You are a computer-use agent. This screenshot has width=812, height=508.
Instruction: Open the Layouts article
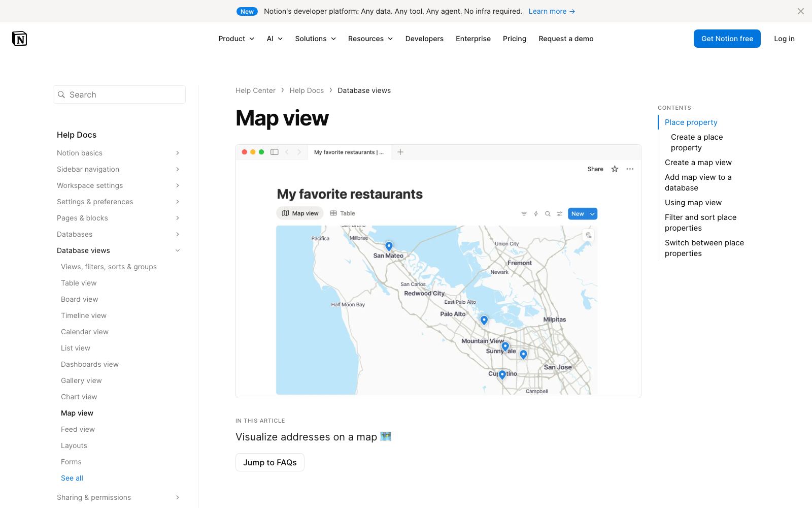click(x=74, y=446)
